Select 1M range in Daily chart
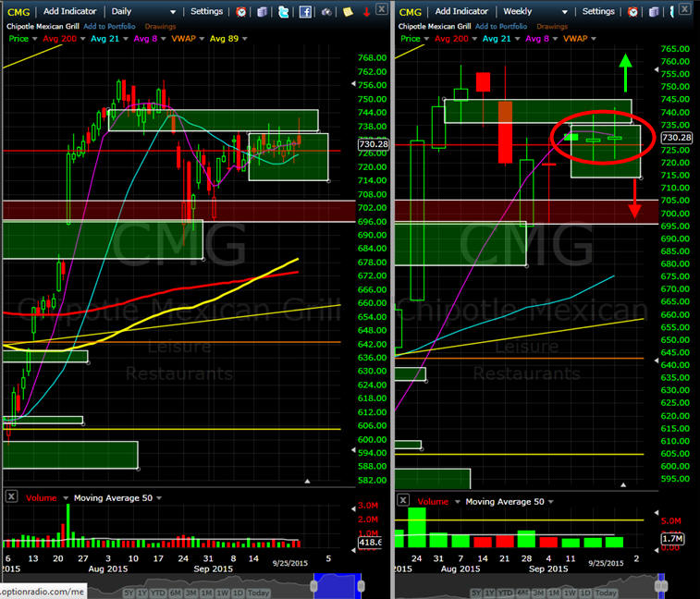This screenshot has height=599, width=700. [206, 593]
